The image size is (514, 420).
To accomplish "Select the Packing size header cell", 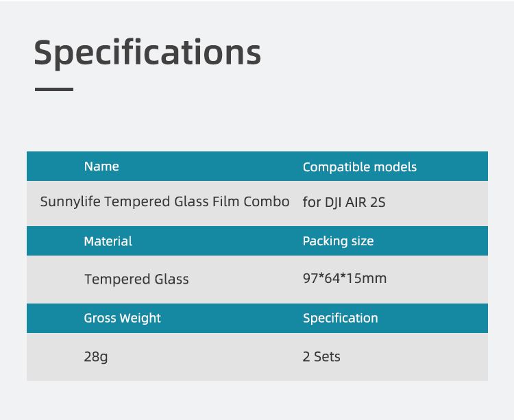I will (x=338, y=241).
